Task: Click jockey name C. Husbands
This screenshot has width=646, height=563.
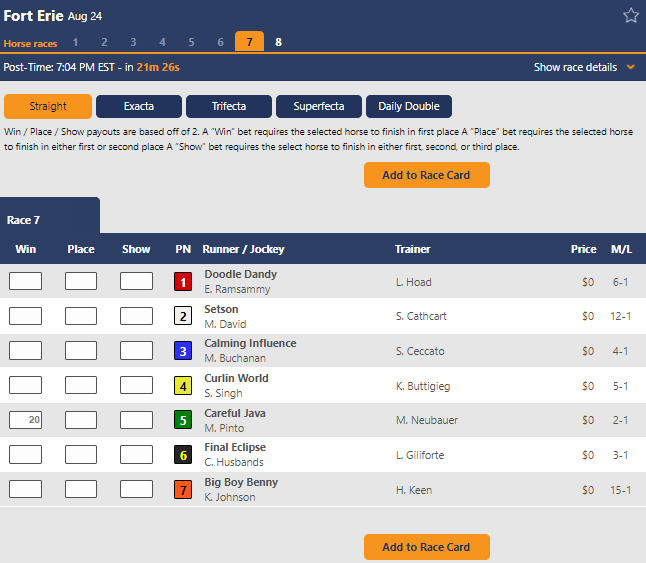Action: pyautogui.click(x=234, y=463)
